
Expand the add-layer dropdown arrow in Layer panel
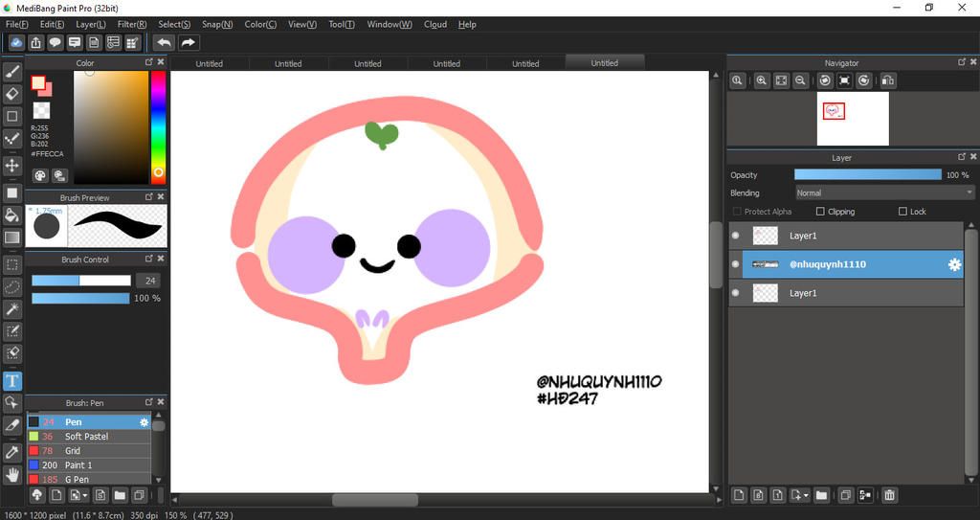point(806,496)
